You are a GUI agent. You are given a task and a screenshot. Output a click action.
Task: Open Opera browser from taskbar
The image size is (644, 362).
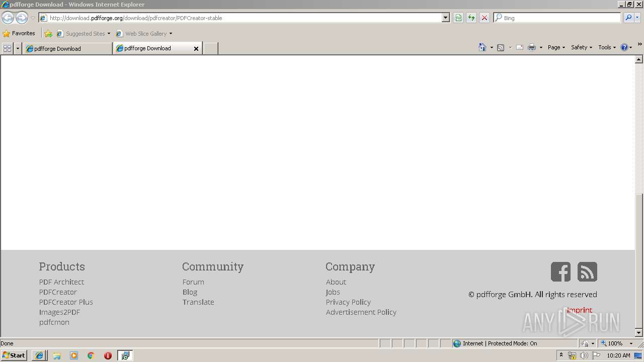pyautogui.click(x=108, y=355)
